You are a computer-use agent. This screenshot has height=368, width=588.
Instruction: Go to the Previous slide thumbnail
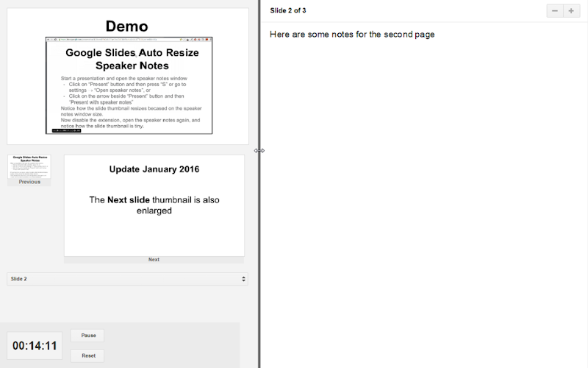click(x=29, y=167)
